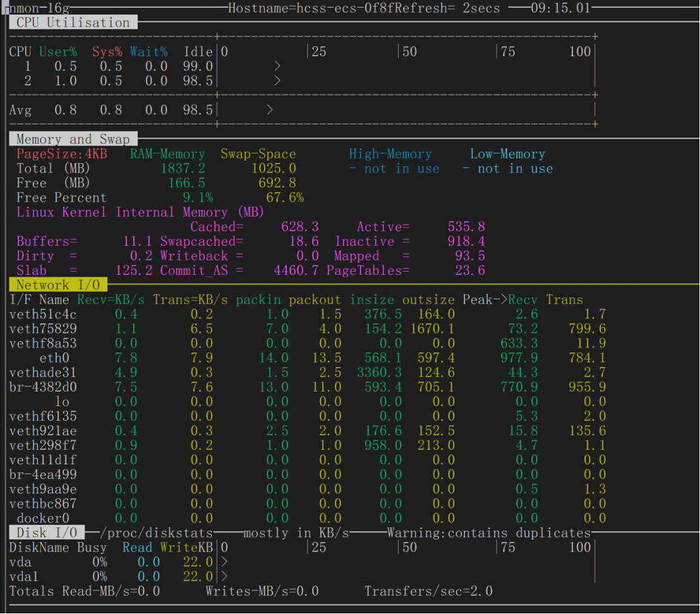The width and height of the screenshot is (700, 614).
Task: Click the RAM free percent '9.1%'
Action: pos(198,197)
